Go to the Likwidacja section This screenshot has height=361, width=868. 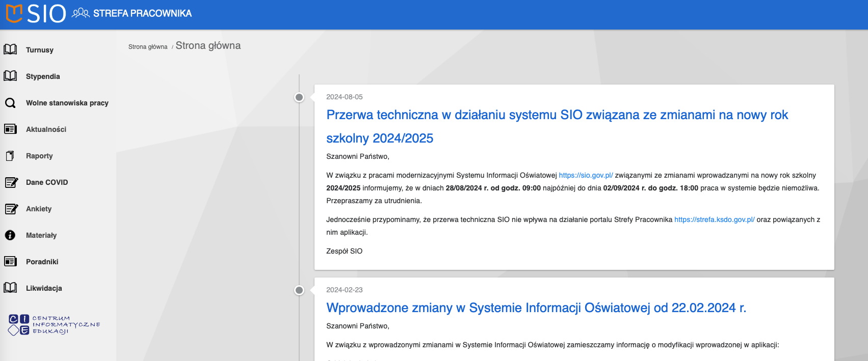44,288
